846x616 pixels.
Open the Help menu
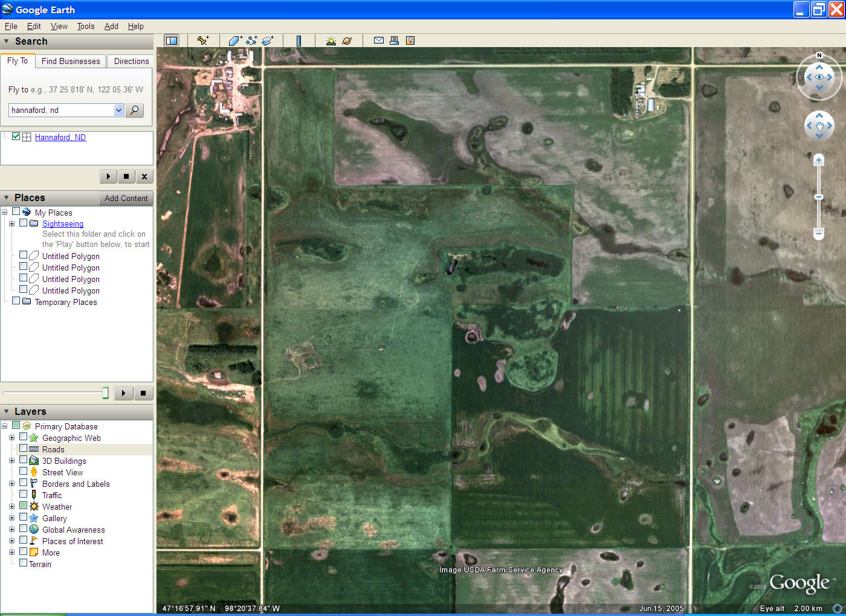click(136, 26)
